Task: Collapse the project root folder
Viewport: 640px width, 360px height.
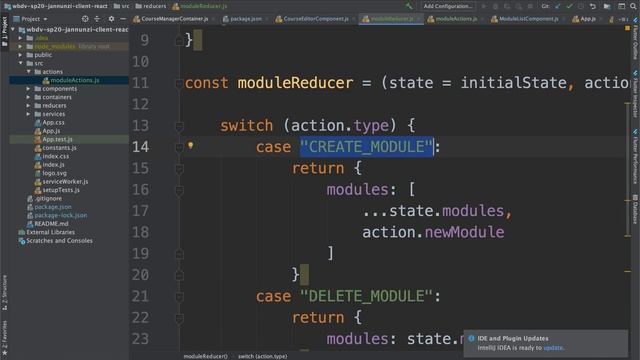Action: [x=13, y=29]
